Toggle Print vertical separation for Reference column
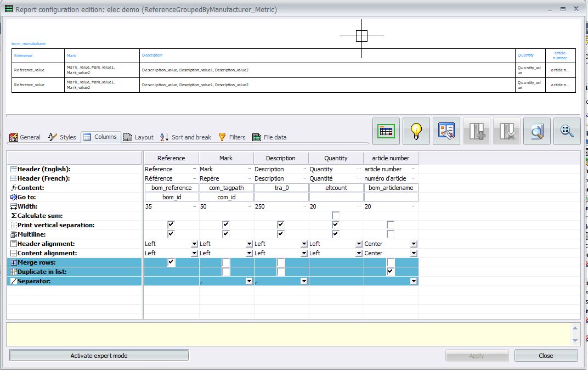 coord(171,225)
